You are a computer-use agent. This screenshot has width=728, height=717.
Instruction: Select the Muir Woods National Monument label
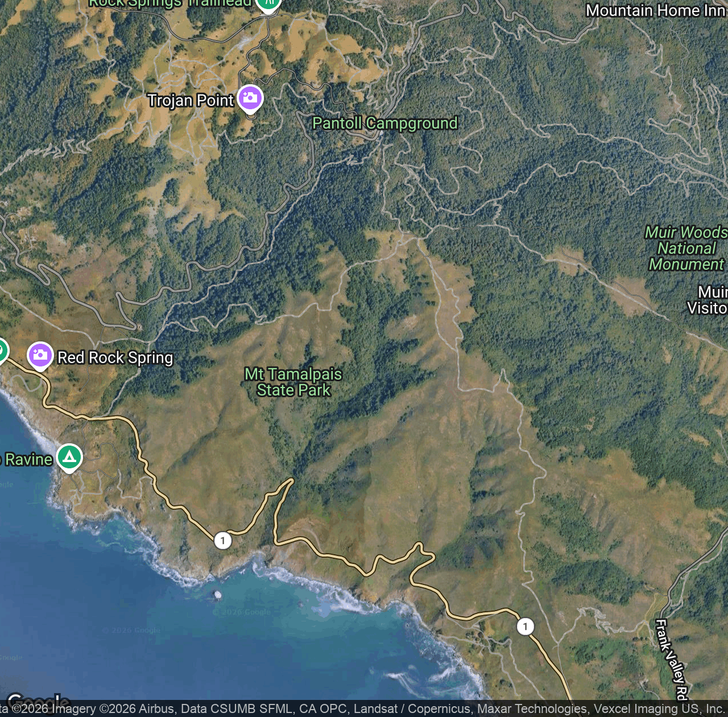pos(686,248)
